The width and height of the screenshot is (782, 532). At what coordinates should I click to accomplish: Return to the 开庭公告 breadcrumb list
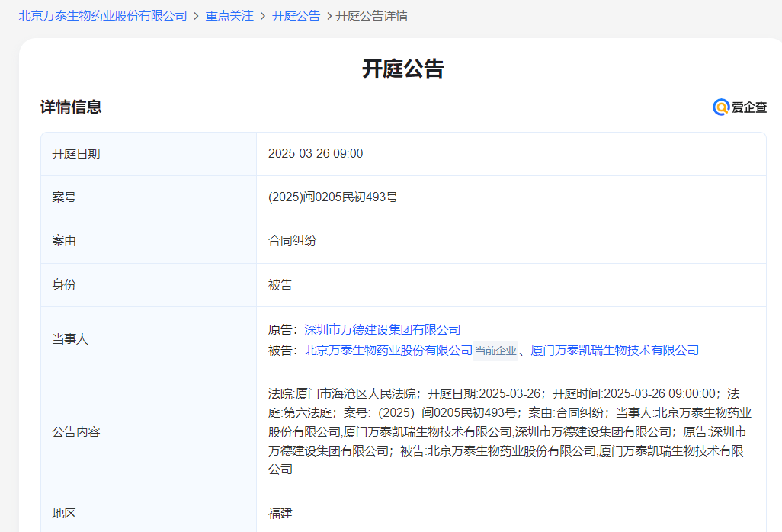coord(296,16)
